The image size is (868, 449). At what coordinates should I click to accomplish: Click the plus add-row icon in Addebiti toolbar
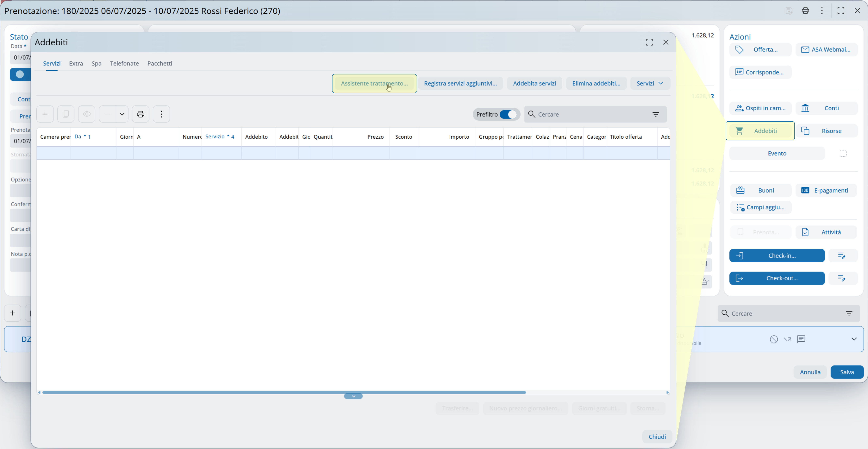click(x=45, y=114)
